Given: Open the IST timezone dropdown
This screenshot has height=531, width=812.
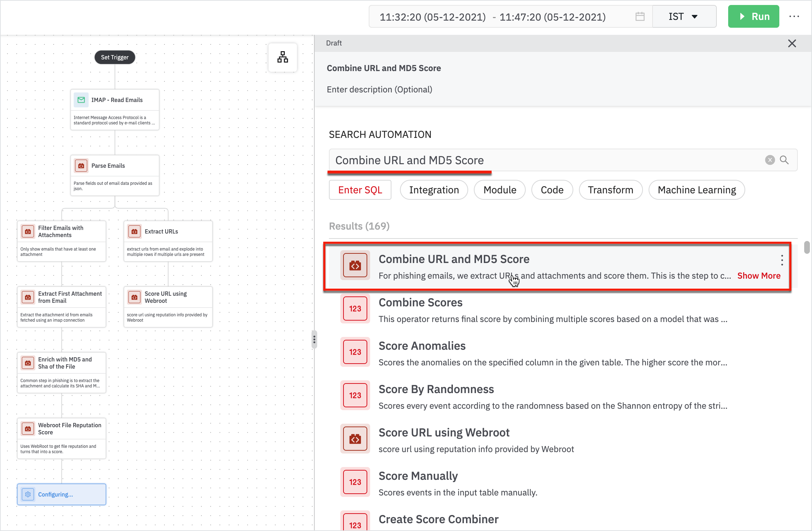Looking at the screenshot, I should [684, 17].
